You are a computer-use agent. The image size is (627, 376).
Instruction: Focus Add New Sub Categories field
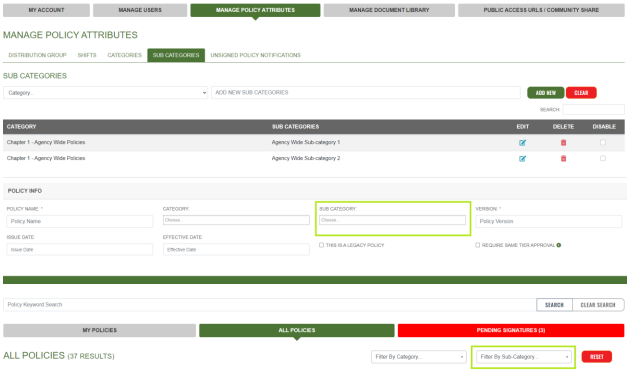point(366,92)
